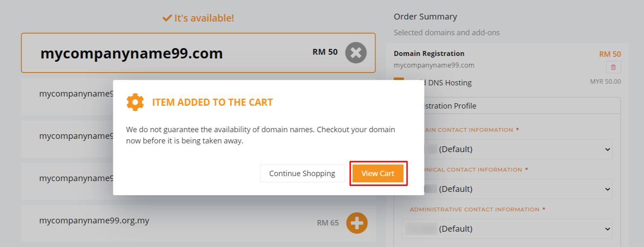Select the mycompanyname99.org.my domain row
This screenshot has height=247, width=644.
point(198,223)
